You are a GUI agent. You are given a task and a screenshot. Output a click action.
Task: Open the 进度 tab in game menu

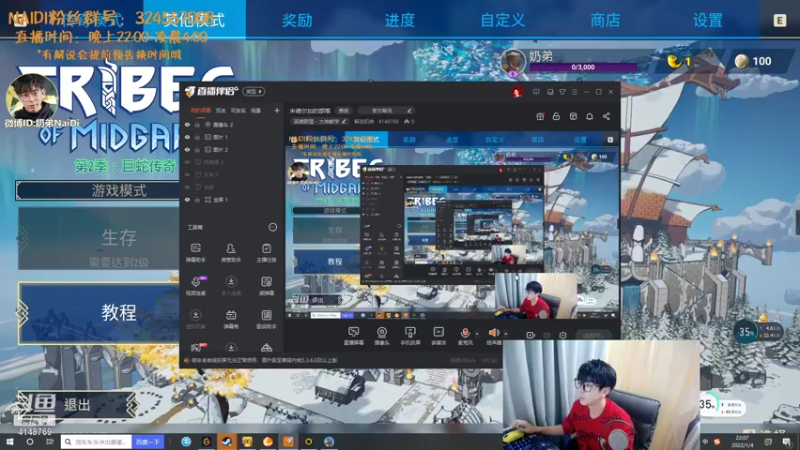(x=399, y=20)
